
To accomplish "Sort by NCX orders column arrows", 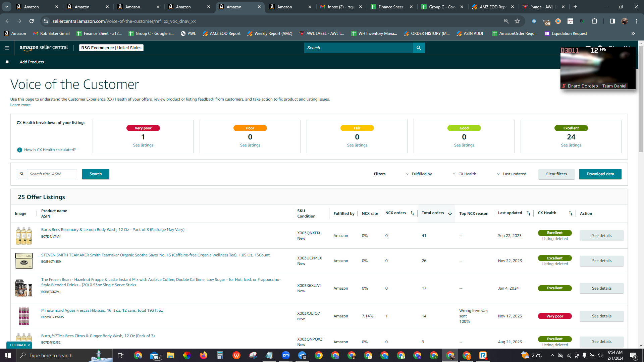I will point(412,214).
